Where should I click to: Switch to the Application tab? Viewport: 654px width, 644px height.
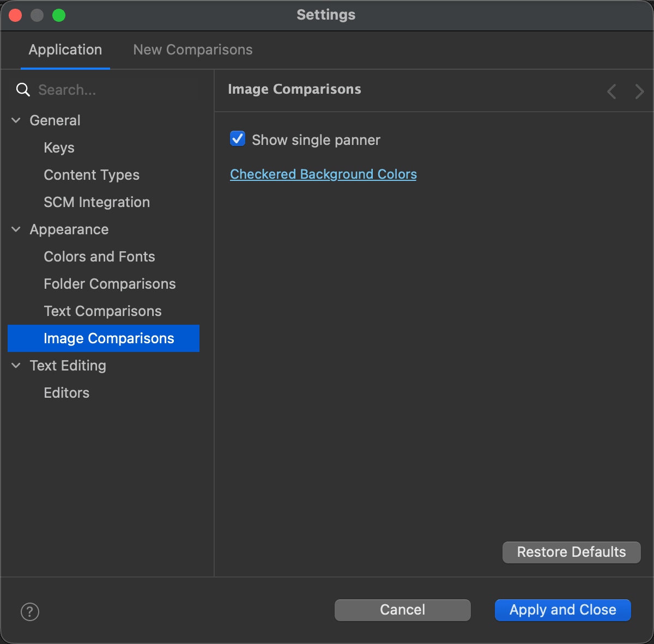tap(65, 50)
